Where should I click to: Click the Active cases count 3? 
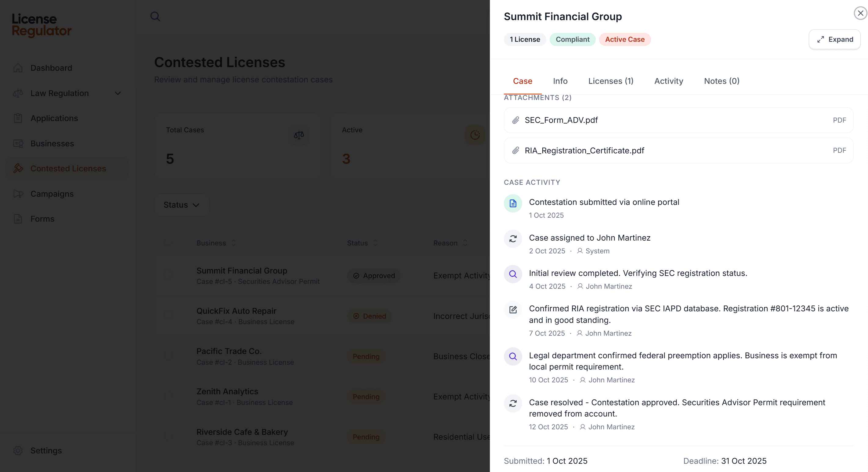pos(346,159)
